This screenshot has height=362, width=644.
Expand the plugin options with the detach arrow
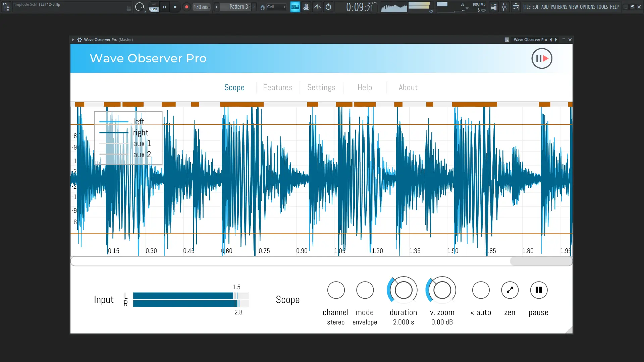(72, 40)
